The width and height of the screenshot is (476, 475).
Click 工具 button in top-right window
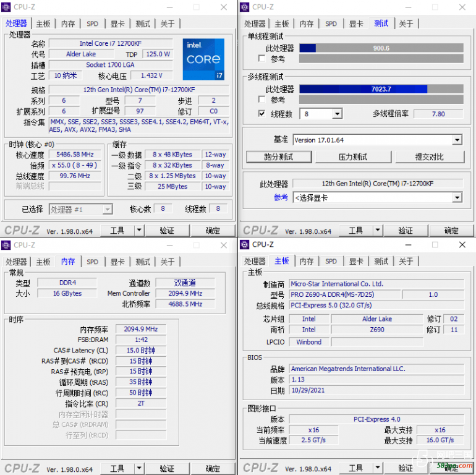[x=356, y=231]
